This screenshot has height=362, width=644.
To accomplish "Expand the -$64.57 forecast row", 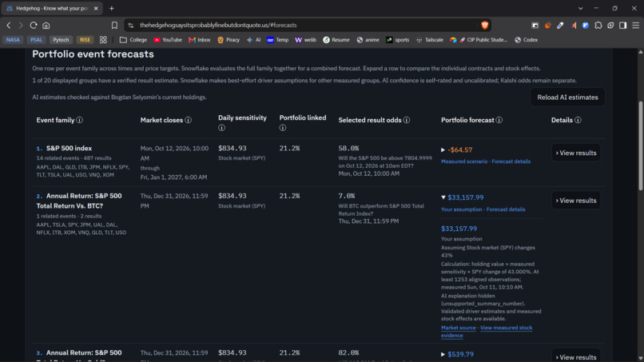I will pos(443,150).
